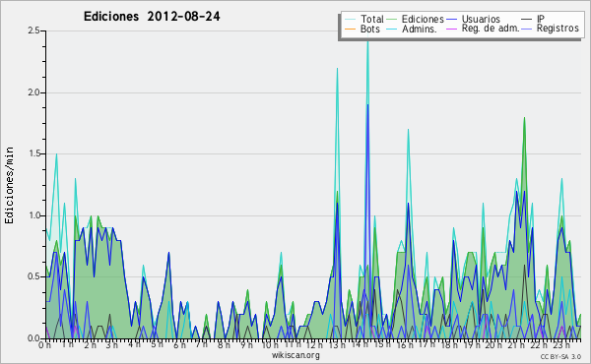The height and width of the screenshot is (364, 591).
Task: Select the 'Admins.' legend entry
Action: (420, 29)
